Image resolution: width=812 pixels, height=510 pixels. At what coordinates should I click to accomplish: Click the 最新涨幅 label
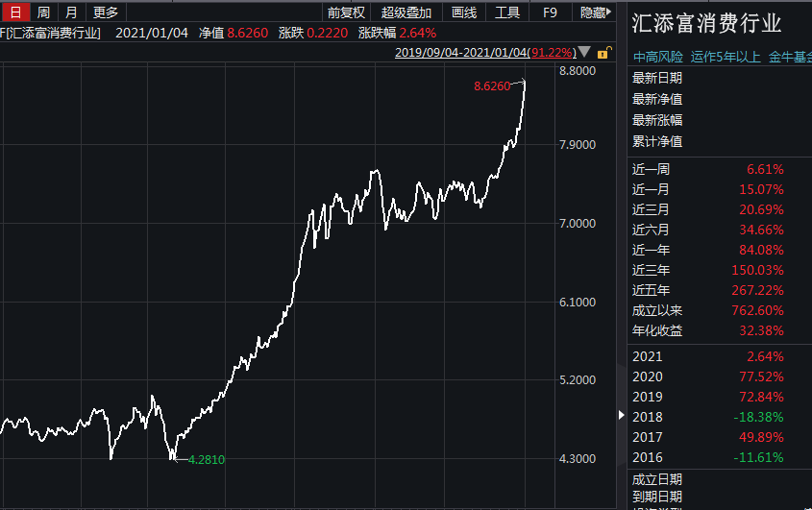click(657, 120)
